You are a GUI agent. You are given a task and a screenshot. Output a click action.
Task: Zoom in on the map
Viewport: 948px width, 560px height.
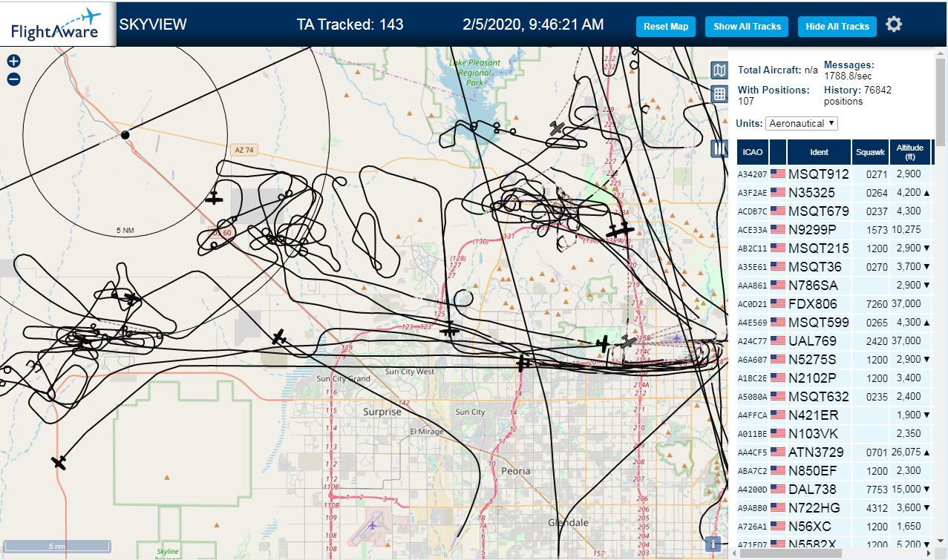coord(13,62)
